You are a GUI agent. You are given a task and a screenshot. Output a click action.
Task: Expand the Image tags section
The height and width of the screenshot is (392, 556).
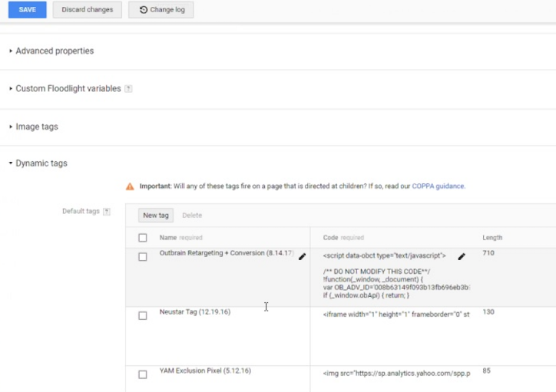click(36, 127)
